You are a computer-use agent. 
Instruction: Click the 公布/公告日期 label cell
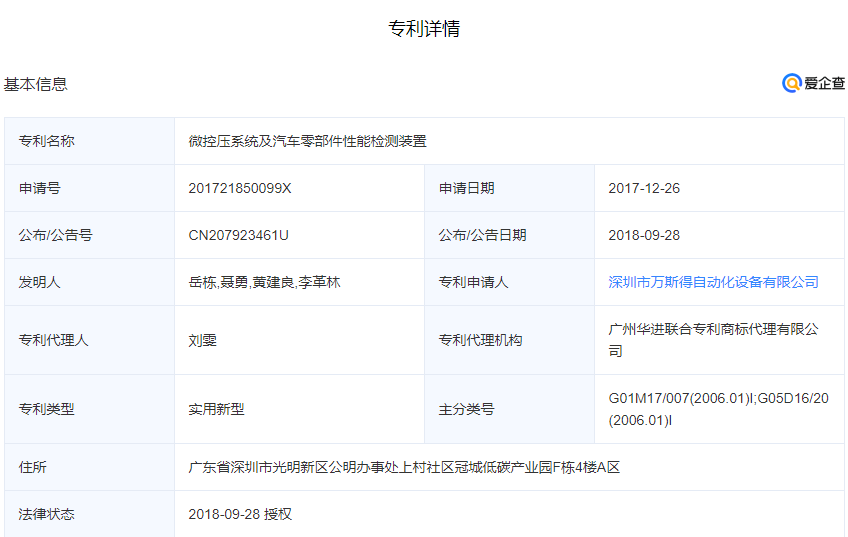[509, 235]
